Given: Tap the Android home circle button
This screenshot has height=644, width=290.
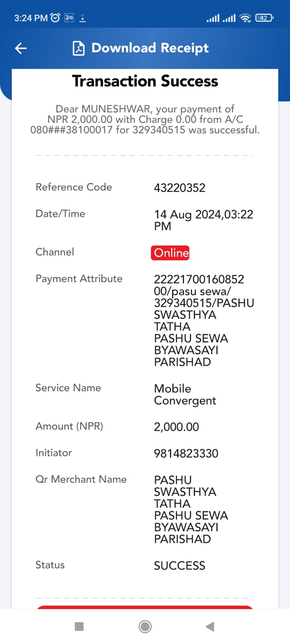Looking at the screenshot, I should tap(145, 626).
